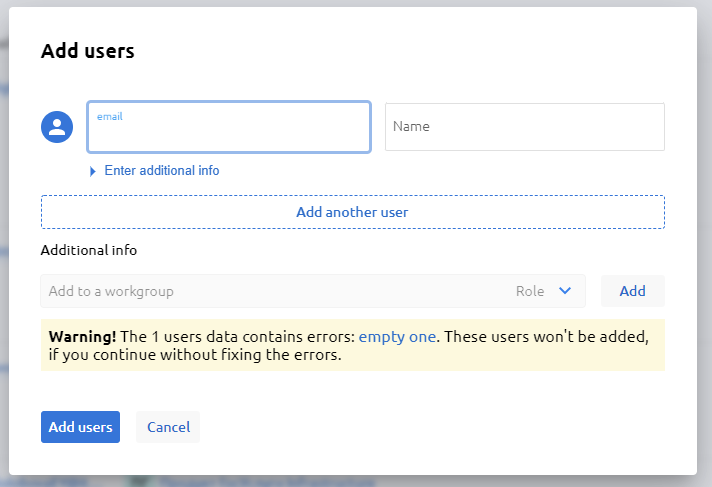Focus the email input field

[229, 133]
